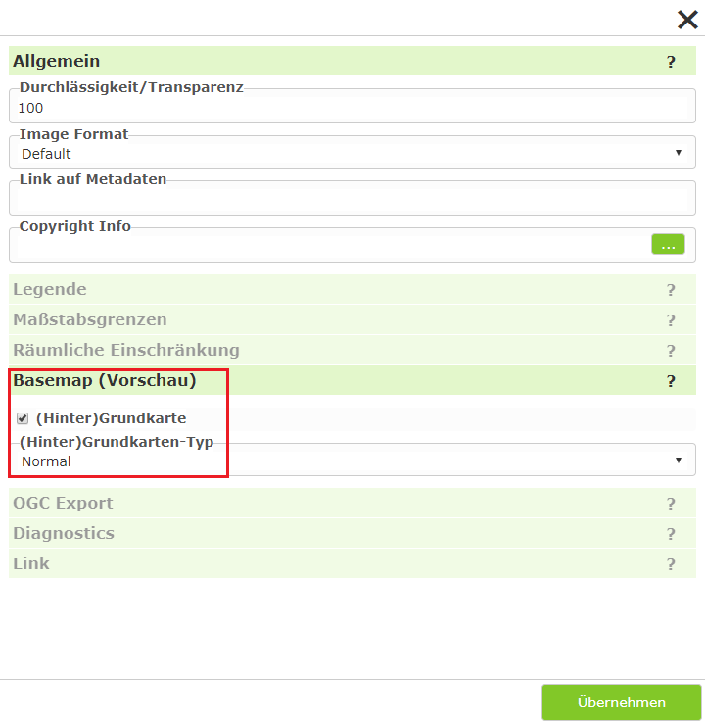Open the (Hinter)Grundkarten-Typ dropdown
705x728 pixels.
click(352, 461)
